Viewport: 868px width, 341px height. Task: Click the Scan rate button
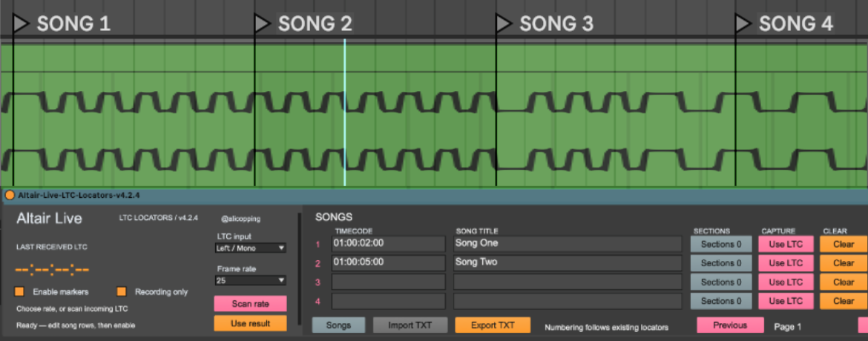250,304
